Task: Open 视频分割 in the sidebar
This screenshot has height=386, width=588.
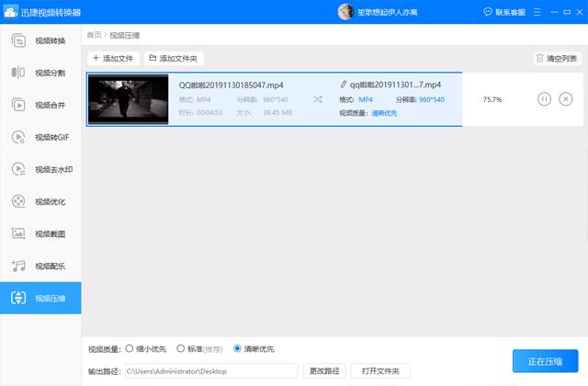Action: click(40, 73)
